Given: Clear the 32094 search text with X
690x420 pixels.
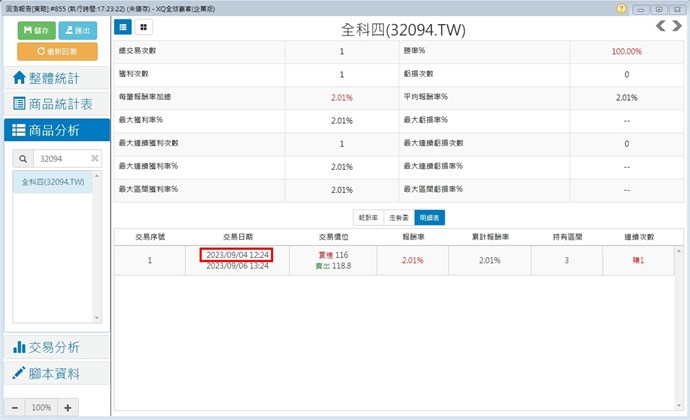Looking at the screenshot, I should click(x=94, y=158).
